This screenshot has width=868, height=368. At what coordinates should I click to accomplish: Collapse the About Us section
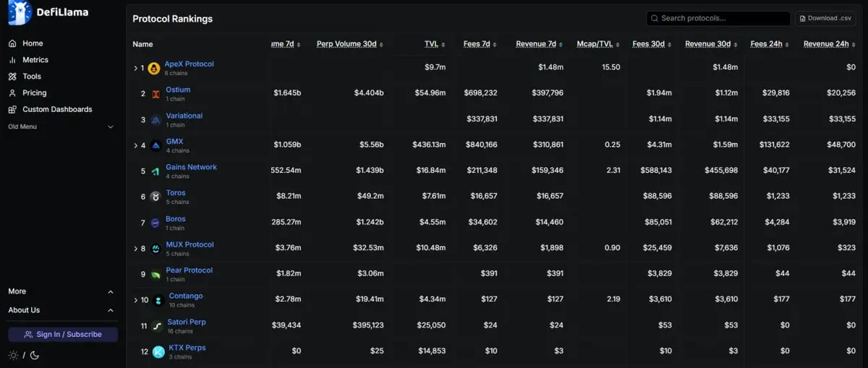[111, 311]
